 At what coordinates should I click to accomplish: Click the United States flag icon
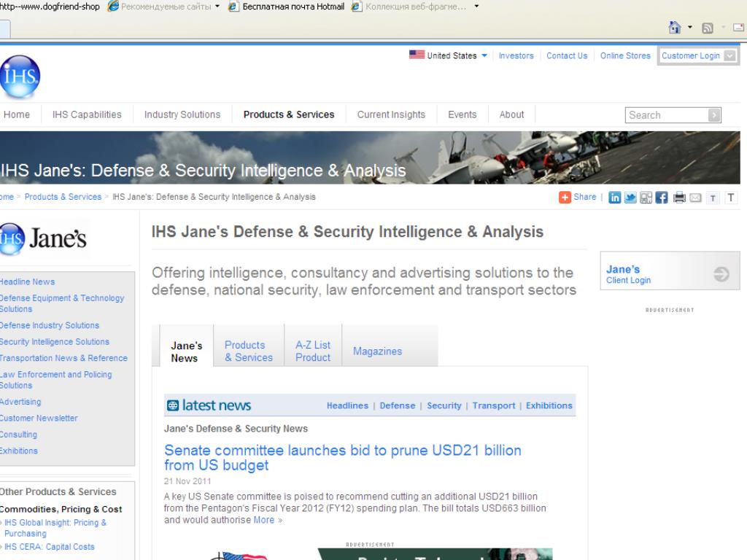[417, 55]
